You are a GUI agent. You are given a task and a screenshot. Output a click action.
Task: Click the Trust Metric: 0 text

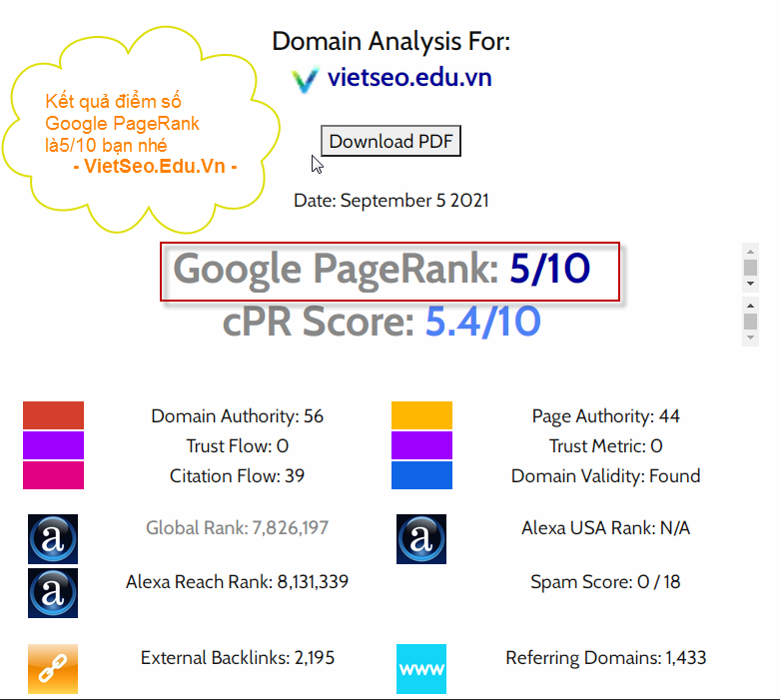606,445
